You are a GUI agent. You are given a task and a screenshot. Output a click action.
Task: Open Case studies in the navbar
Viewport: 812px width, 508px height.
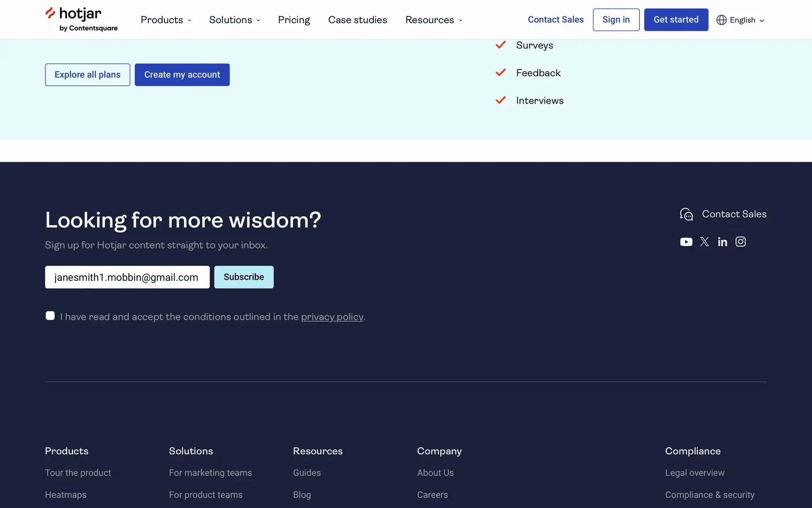[x=357, y=20]
